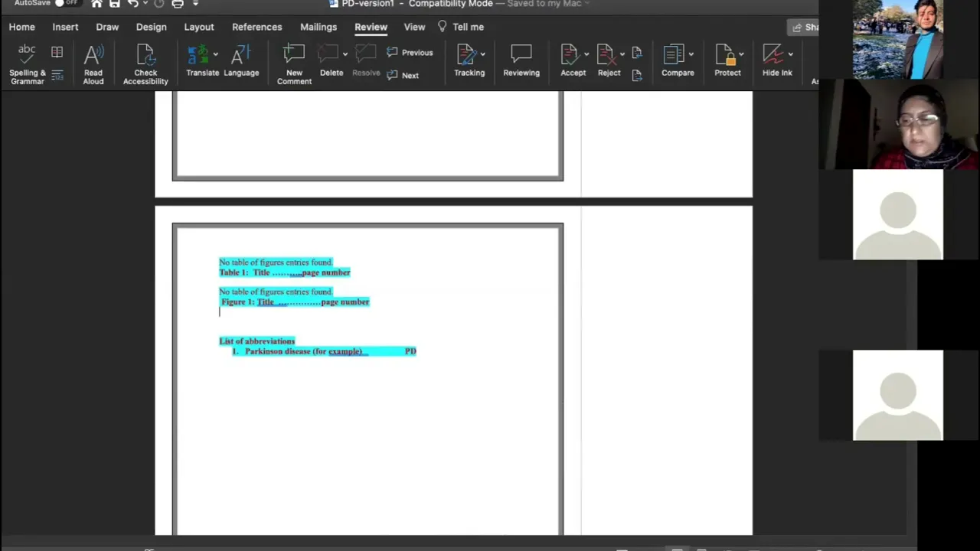Image resolution: width=980 pixels, height=551 pixels.
Task: Expand the Delete comment dropdown arrow
Action: [345, 54]
